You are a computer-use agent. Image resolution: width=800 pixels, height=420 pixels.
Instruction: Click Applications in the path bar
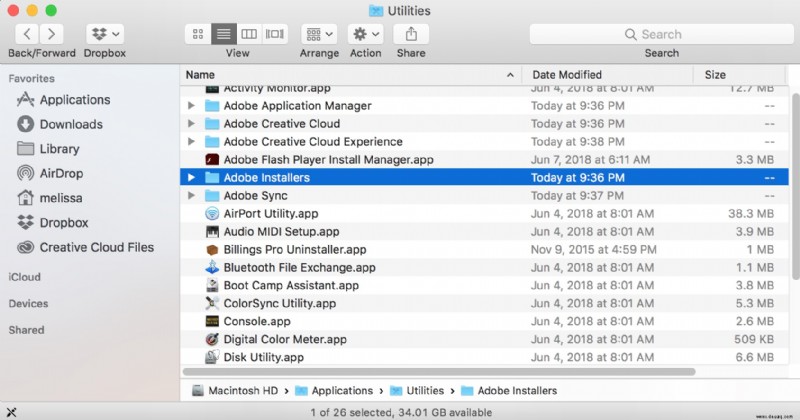tap(335, 391)
